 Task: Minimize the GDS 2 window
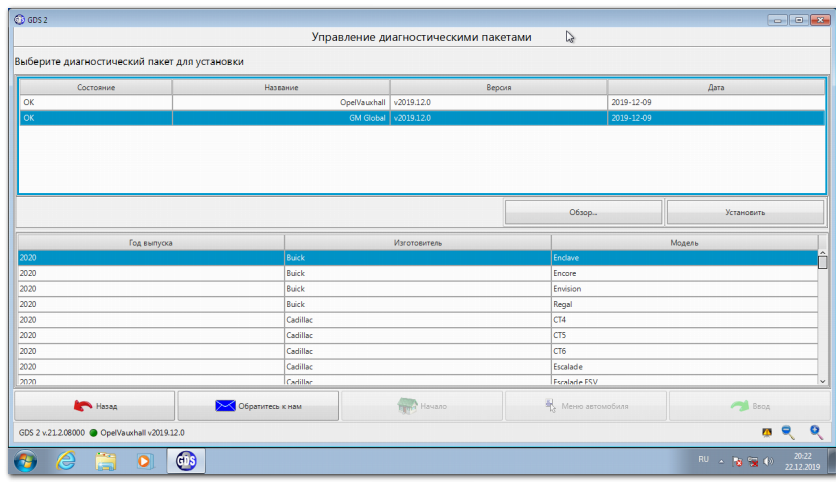point(777,20)
